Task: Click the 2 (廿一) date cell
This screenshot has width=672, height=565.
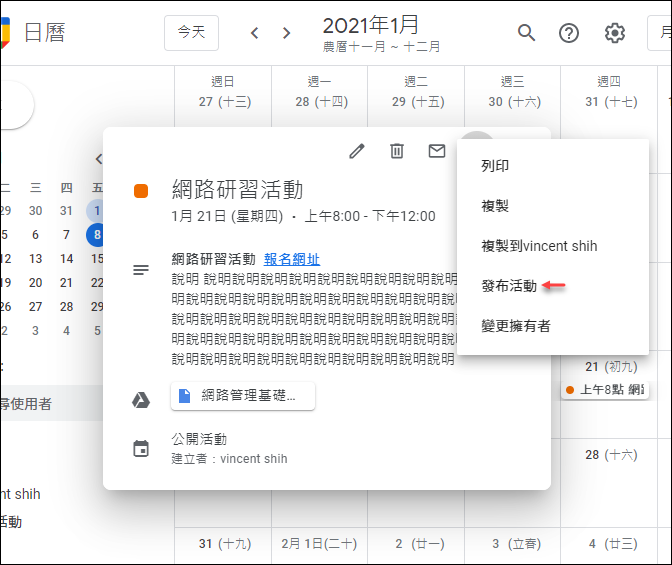Action: 420,544
